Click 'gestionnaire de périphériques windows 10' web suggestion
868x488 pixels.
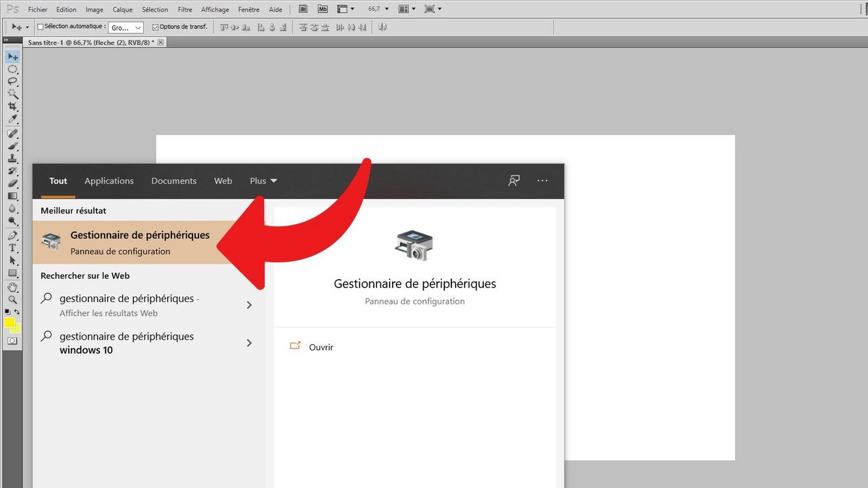point(149,343)
